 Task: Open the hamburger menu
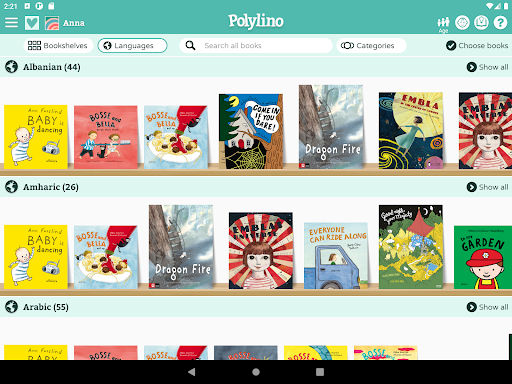click(11, 23)
